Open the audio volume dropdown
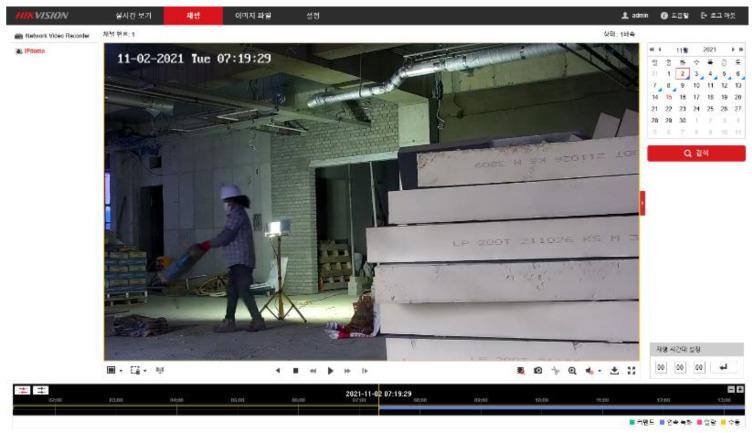752x433 pixels. (593, 370)
